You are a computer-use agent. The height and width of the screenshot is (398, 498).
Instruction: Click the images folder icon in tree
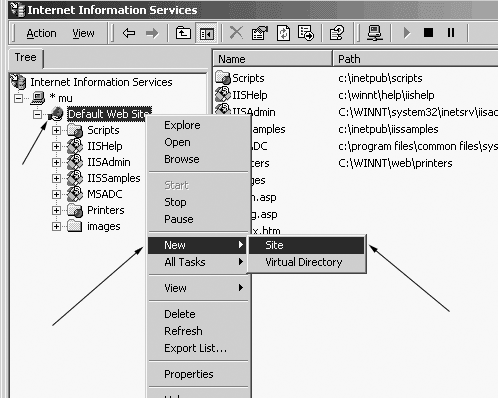coord(75,226)
